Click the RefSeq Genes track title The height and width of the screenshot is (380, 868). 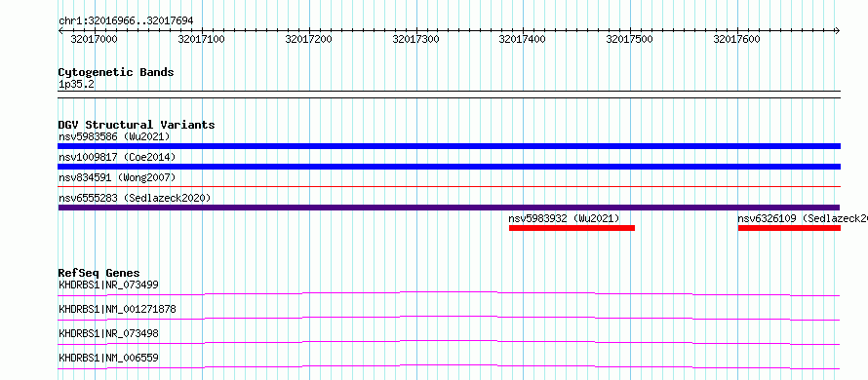99,273
